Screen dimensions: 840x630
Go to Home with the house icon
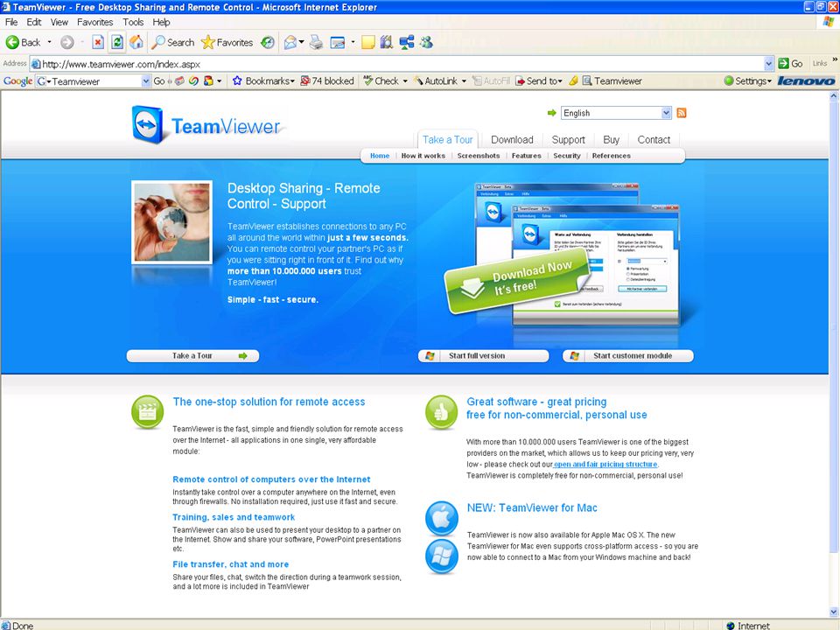pyautogui.click(x=136, y=42)
